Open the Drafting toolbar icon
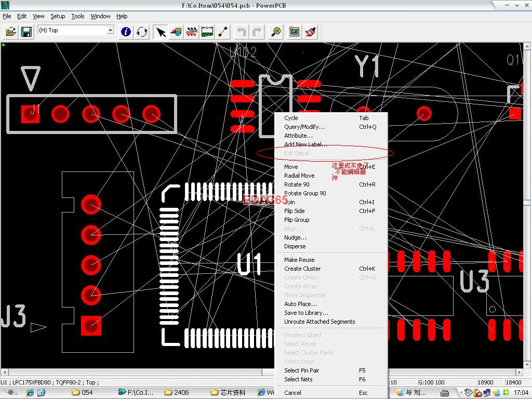Viewport: 532px width, 399px height. (x=176, y=32)
